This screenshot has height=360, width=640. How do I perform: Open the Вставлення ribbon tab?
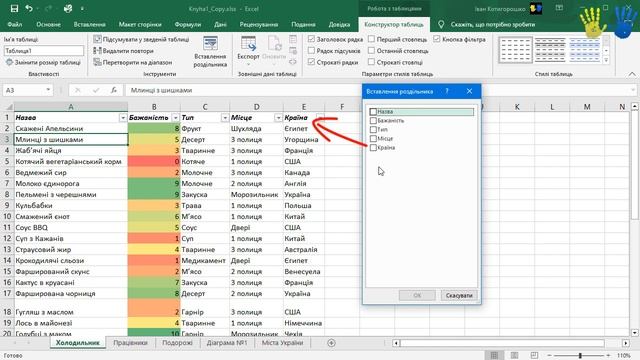point(89,24)
